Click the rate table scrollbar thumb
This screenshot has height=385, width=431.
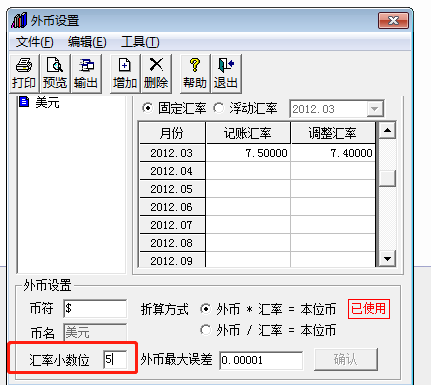pos(387,178)
